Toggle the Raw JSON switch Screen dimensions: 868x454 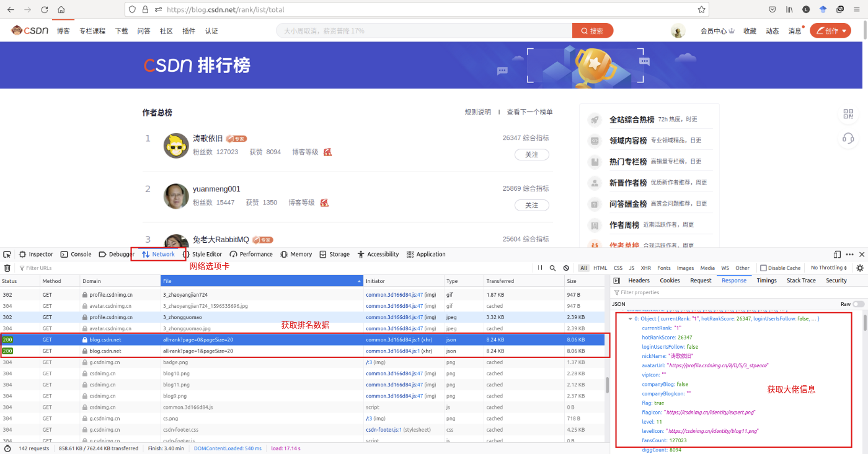coord(858,304)
